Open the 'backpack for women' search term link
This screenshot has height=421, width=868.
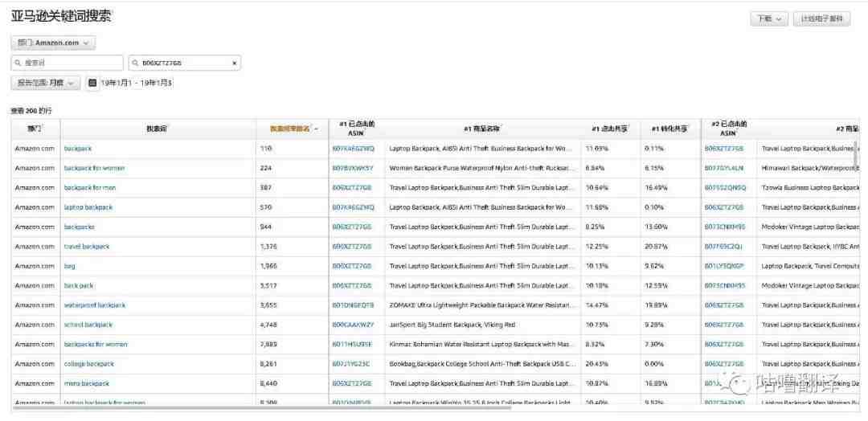point(95,168)
